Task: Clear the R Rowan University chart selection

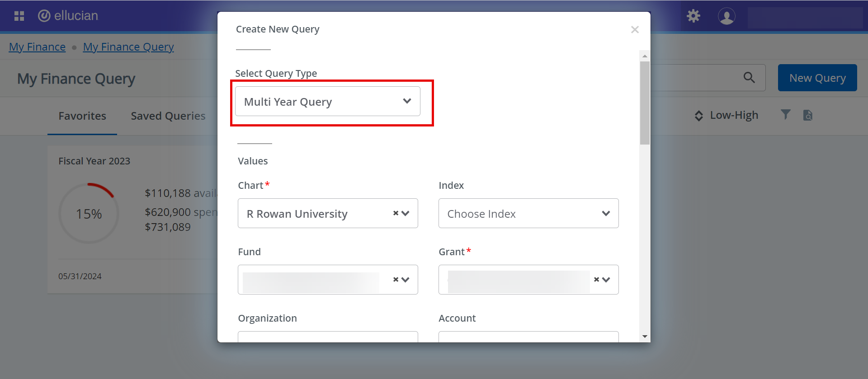Action: click(x=396, y=213)
